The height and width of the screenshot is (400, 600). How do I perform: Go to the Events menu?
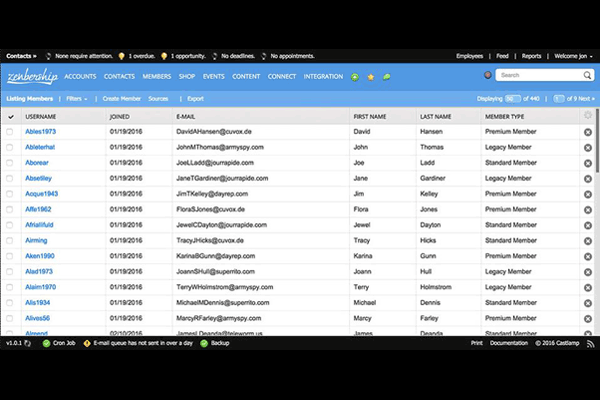click(x=213, y=77)
